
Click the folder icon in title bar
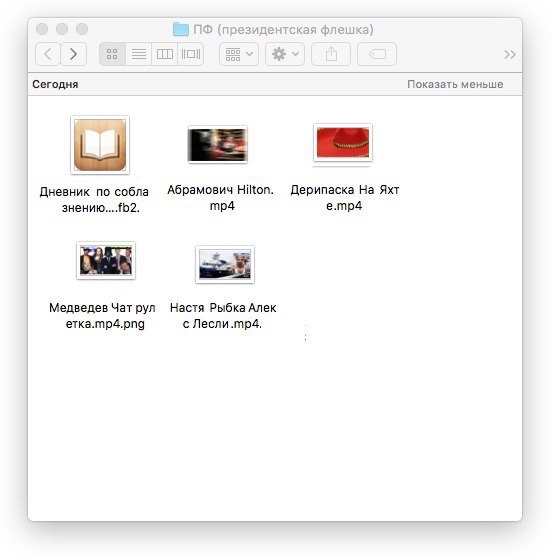click(x=180, y=29)
